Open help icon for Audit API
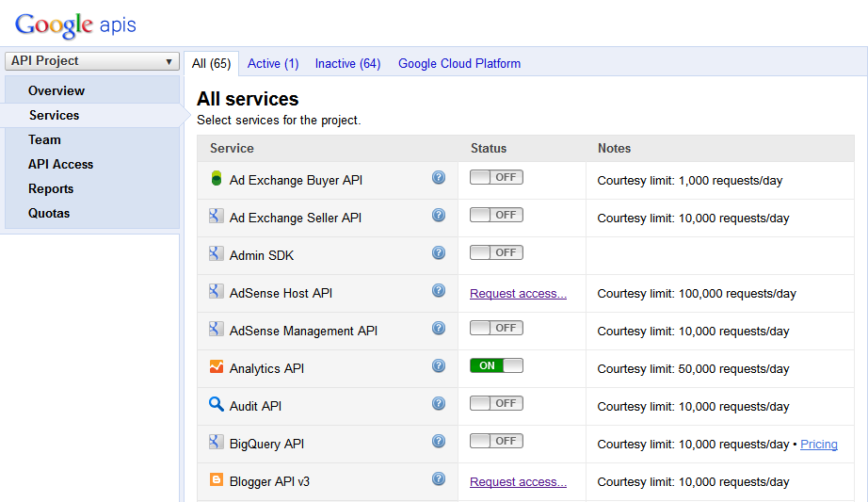The image size is (868, 502). coord(439,403)
